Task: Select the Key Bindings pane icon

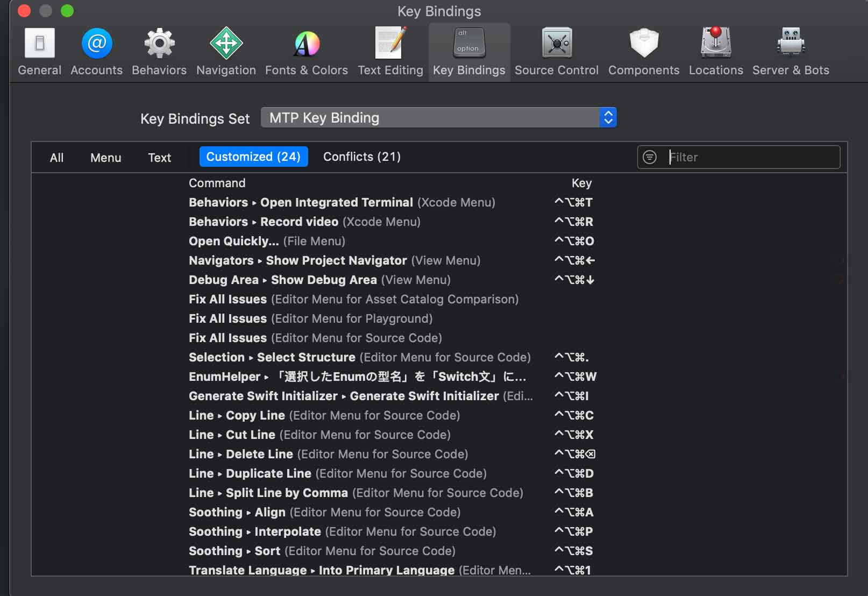Action: pos(469,52)
